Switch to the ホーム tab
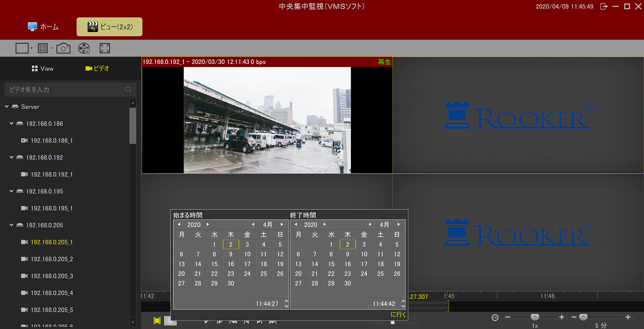The width and height of the screenshot is (644, 329). (x=43, y=27)
